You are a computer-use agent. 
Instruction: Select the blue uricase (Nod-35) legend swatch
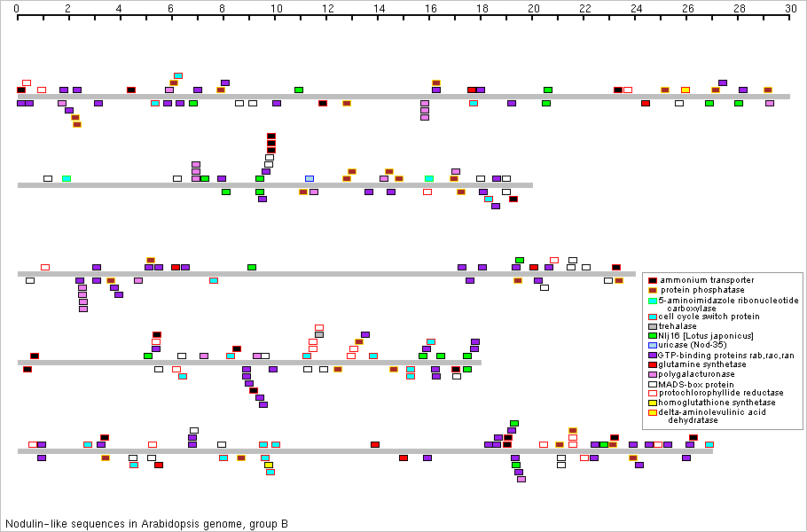653,345
